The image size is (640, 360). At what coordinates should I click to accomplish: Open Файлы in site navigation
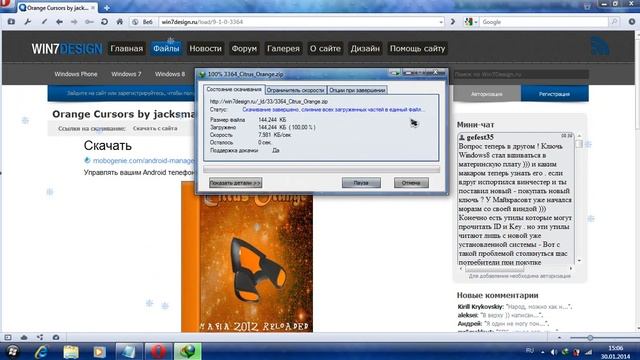tap(166, 49)
